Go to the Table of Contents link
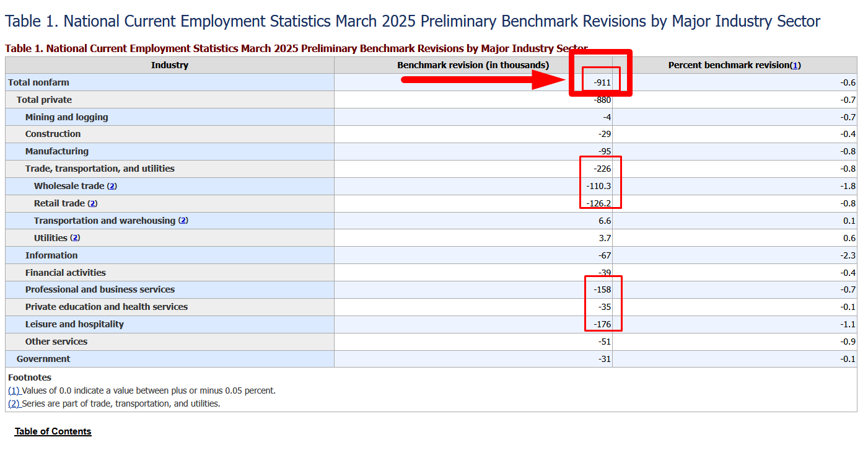 click(x=53, y=431)
